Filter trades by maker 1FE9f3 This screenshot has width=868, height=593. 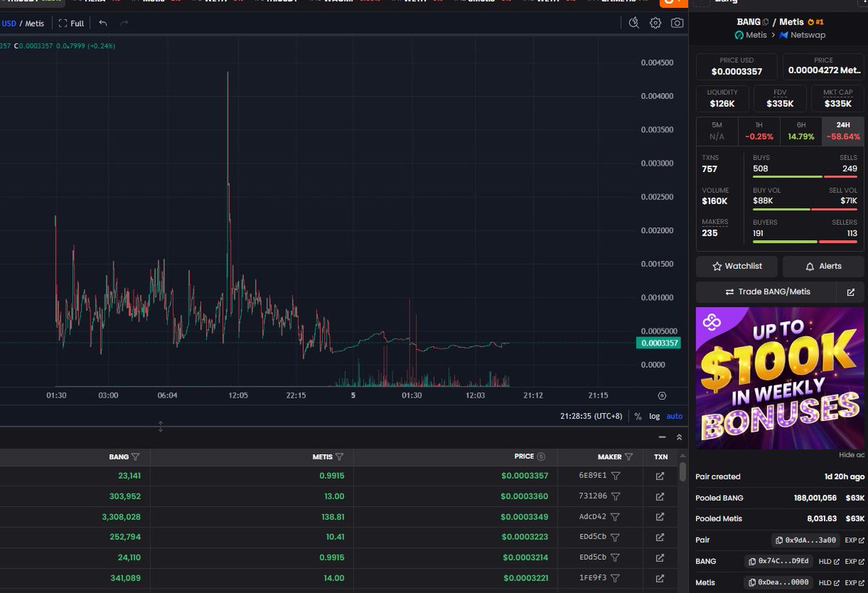click(x=616, y=579)
